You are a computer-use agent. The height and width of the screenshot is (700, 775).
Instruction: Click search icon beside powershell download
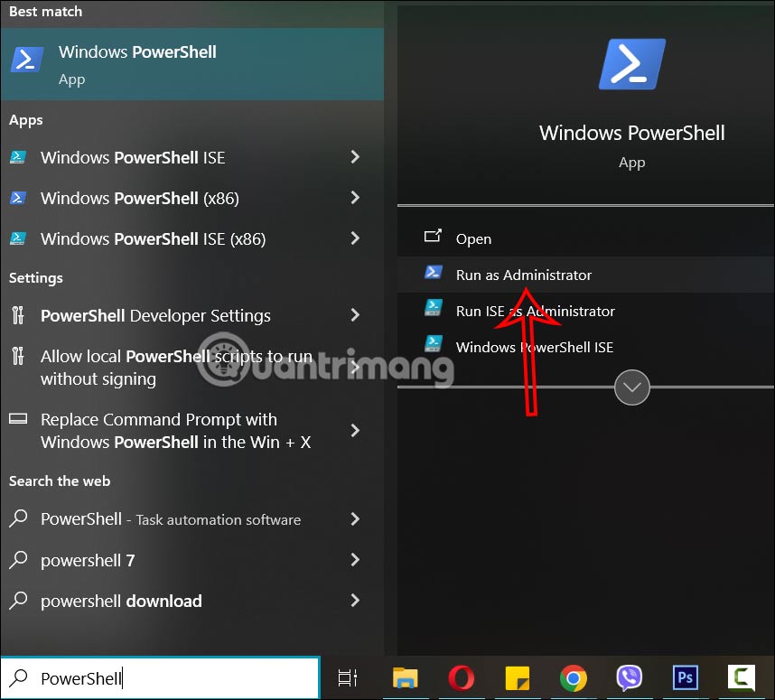(19, 600)
